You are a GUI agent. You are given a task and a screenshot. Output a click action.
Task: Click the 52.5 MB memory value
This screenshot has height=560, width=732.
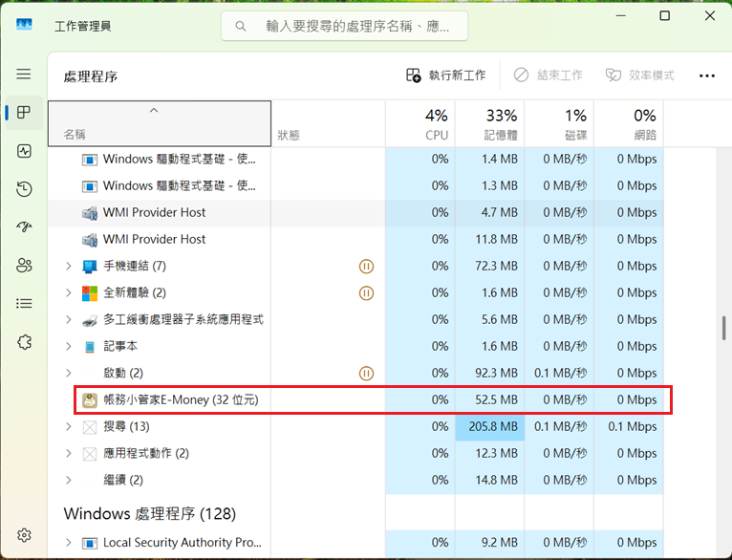[x=496, y=400]
